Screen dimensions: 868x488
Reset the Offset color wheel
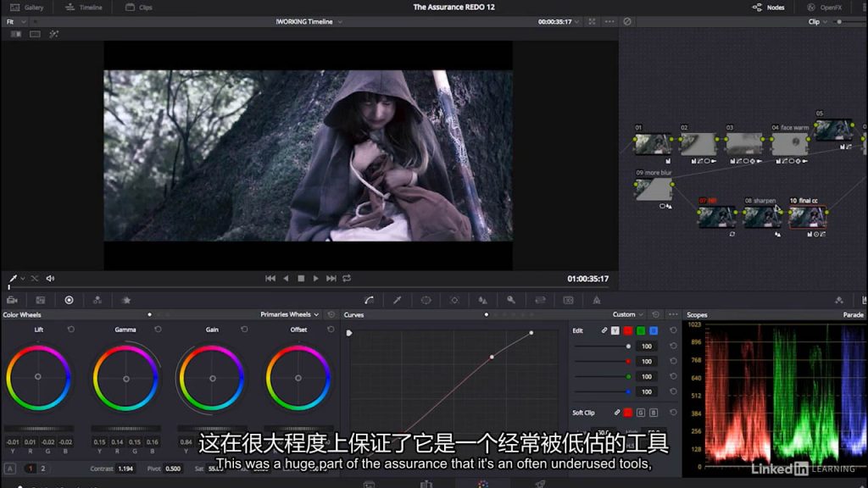click(331, 330)
